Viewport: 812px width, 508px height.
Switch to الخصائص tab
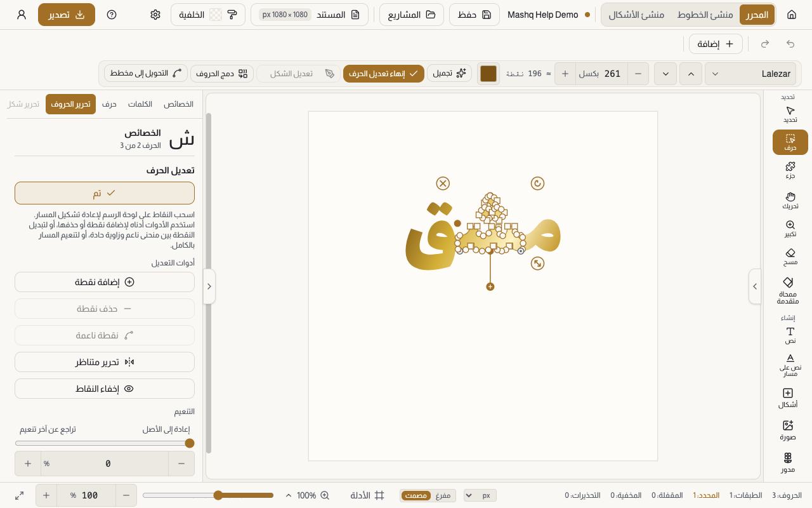pos(179,104)
